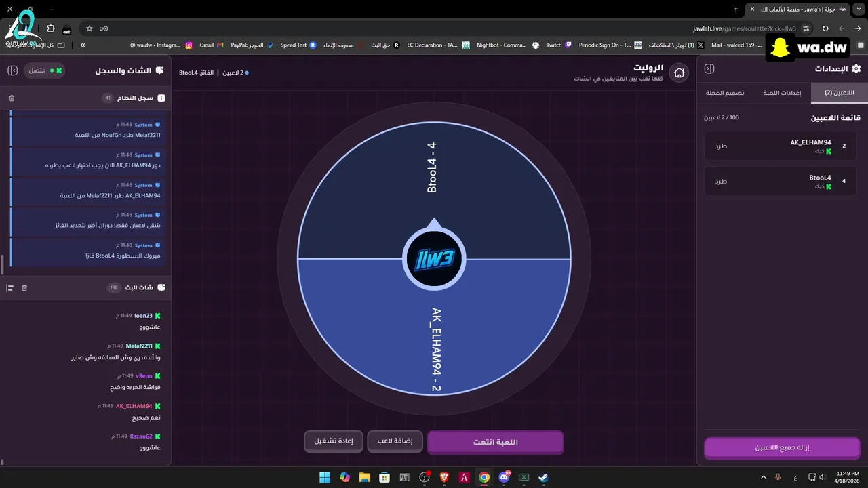Switch to the إعدادات اللعبة tab
The width and height of the screenshot is (868, 488).
[782, 93]
